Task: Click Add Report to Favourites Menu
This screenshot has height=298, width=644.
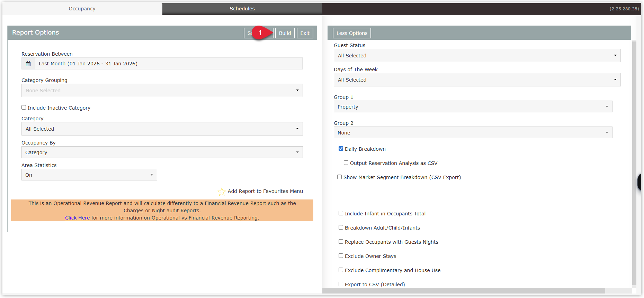Action: tap(265, 191)
